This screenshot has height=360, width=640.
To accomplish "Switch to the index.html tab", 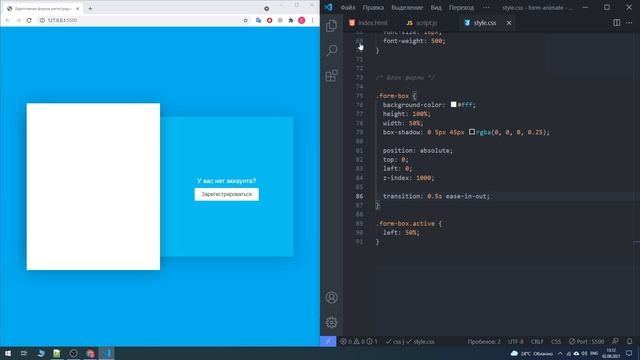I will click(368, 23).
